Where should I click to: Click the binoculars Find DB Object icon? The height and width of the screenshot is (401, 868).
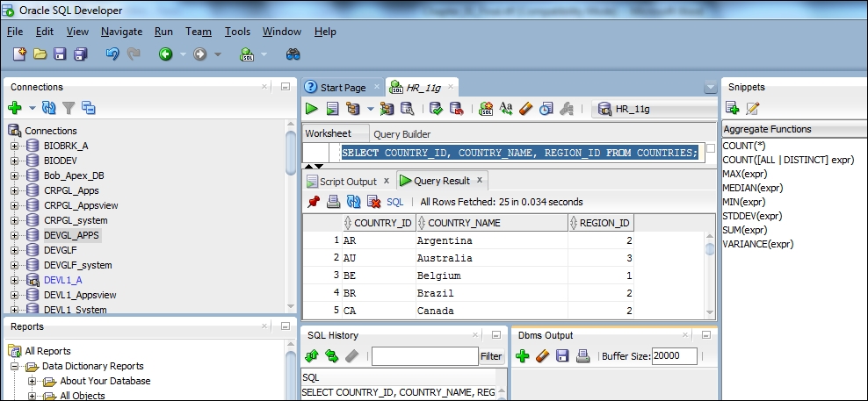(293, 54)
